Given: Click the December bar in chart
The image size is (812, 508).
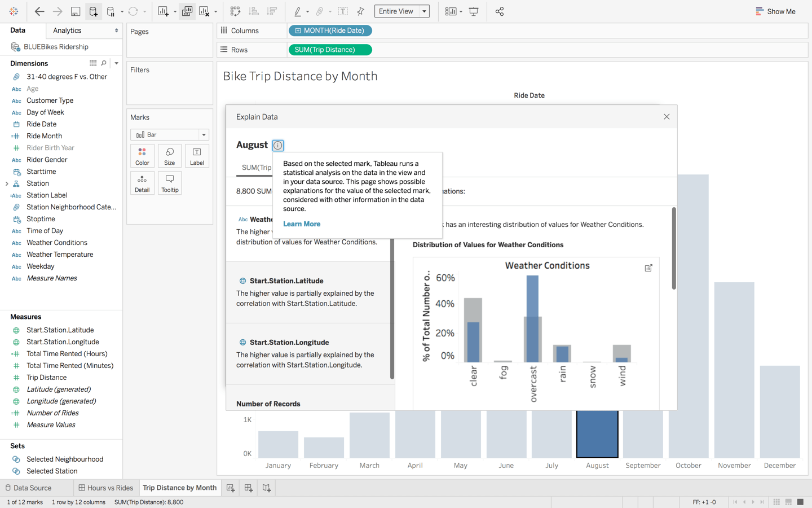Looking at the screenshot, I should click(x=779, y=411).
